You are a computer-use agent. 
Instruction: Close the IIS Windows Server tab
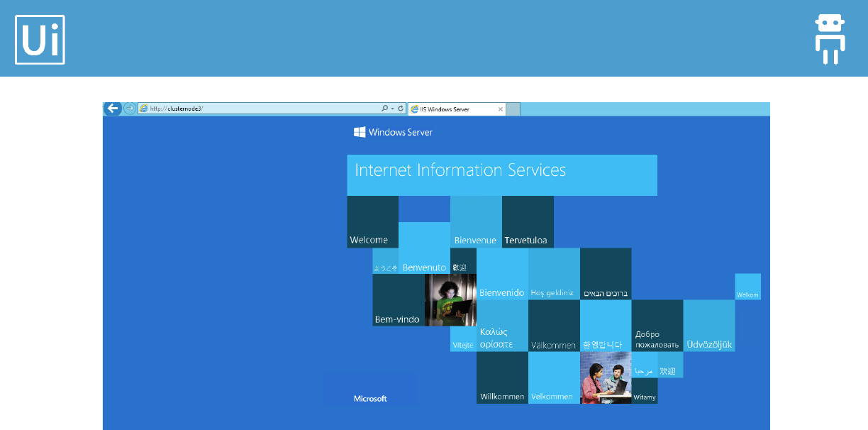tap(501, 109)
